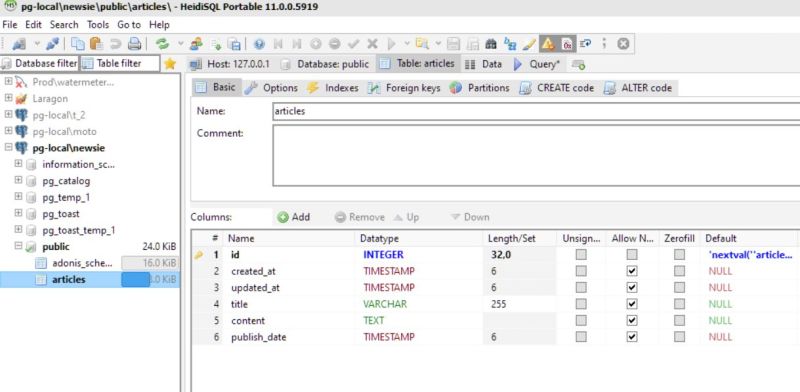This screenshot has width=800, height=392.
Task: Click the Up column button
Action: (x=406, y=217)
